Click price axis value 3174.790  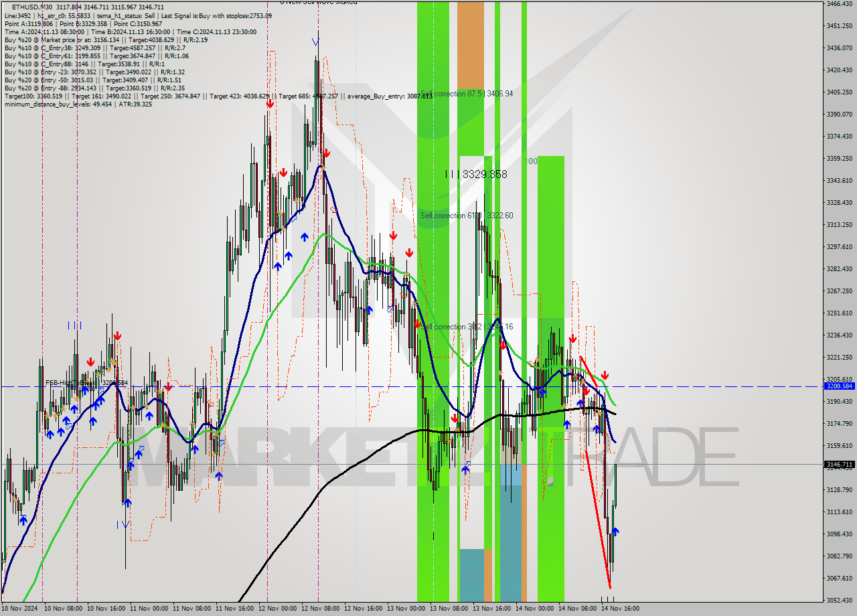840,423
